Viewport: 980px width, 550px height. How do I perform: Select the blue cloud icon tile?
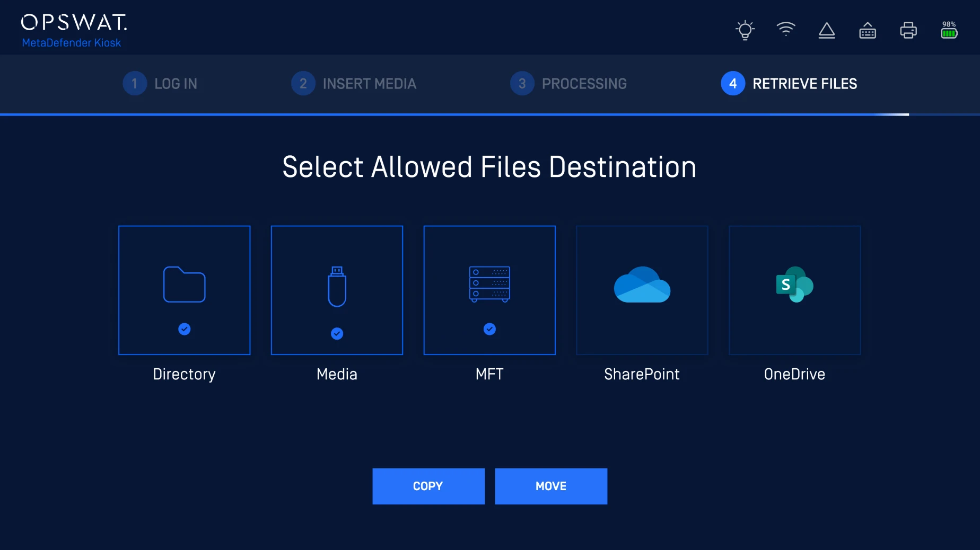(642, 285)
